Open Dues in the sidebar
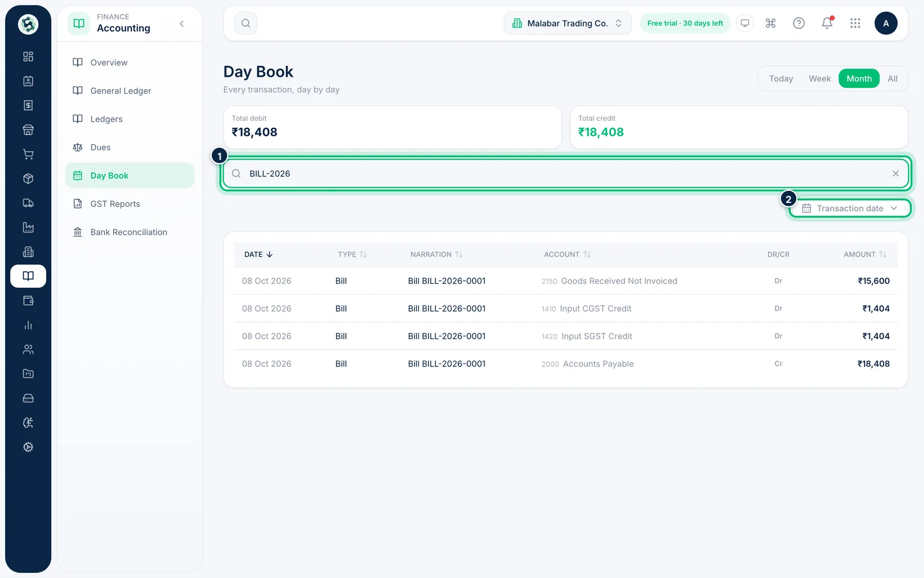924x578 pixels. click(129, 147)
